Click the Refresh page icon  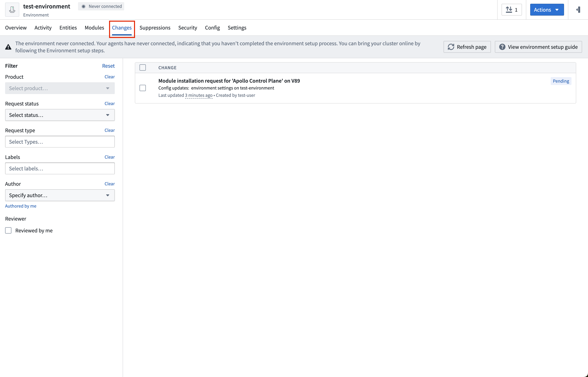pyautogui.click(x=451, y=47)
